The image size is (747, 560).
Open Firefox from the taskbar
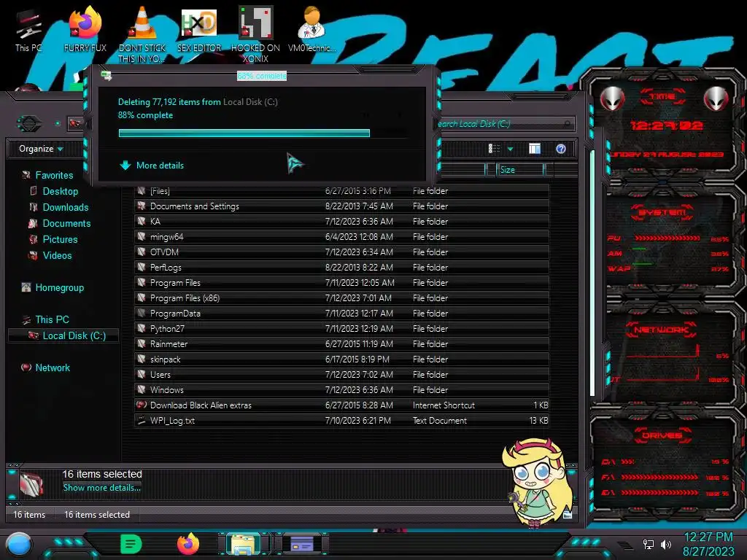click(x=188, y=544)
